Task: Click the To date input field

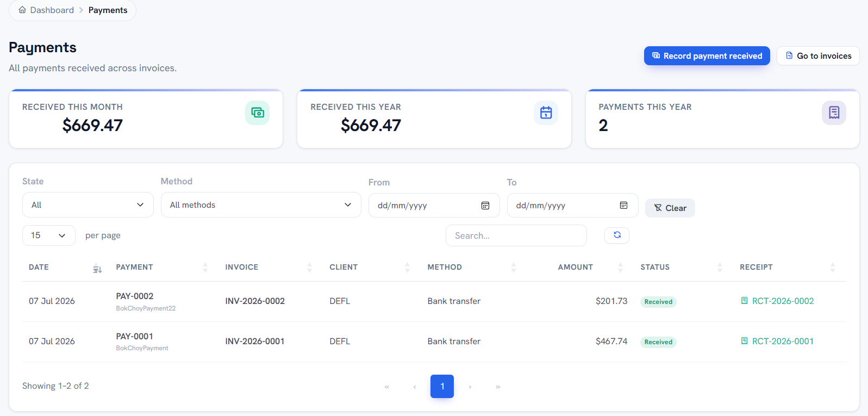Action: click(x=573, y=206)
